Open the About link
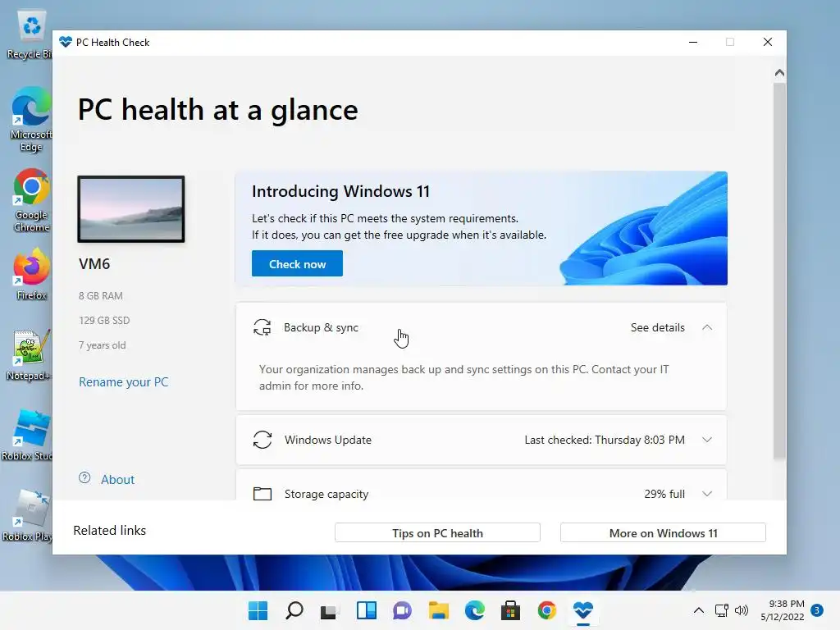840x630 pixels. point(117,479)
